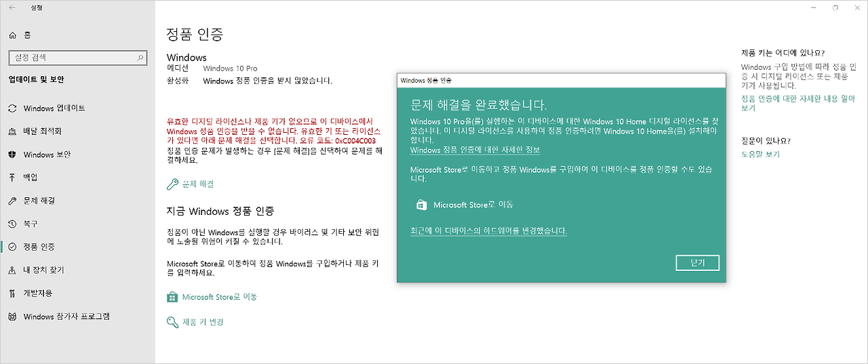Click the red error code 0xC004C003 text
The height and width of the screenshot is (364, 868).
pos(355,140)
